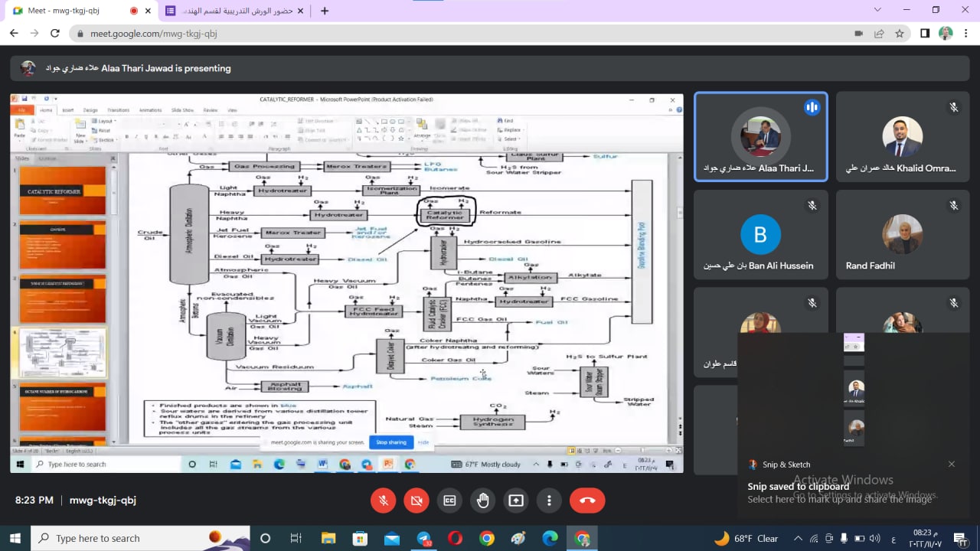
Task: Click the blue Stop sharing button
Action: click(x=390, y=442)
